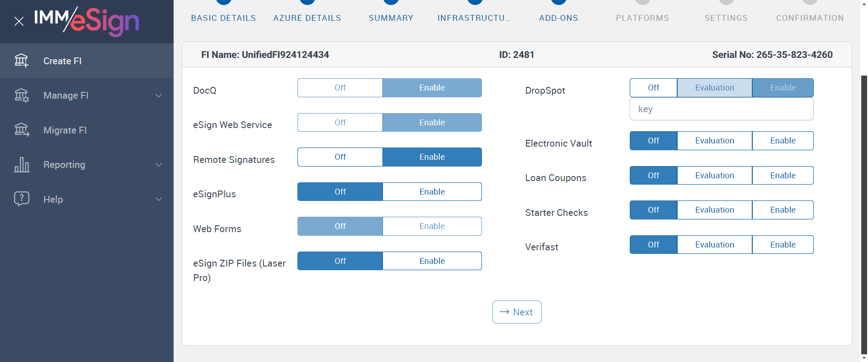Enable Electronic Vault
This screenshot has height=362, width=868.
[783, 141]
